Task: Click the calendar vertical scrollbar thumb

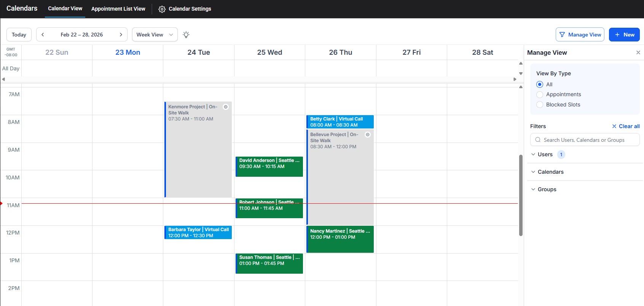Action: pos(521,195)
